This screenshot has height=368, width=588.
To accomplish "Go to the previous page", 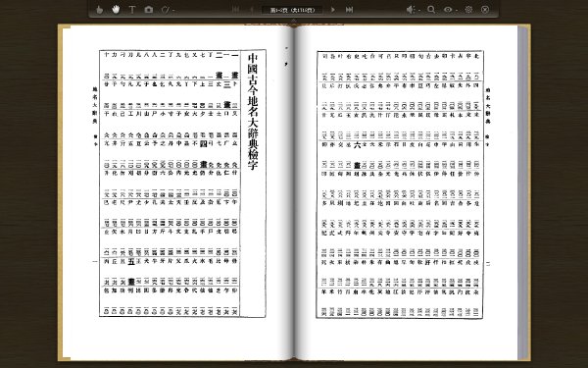I will point(252,10).
